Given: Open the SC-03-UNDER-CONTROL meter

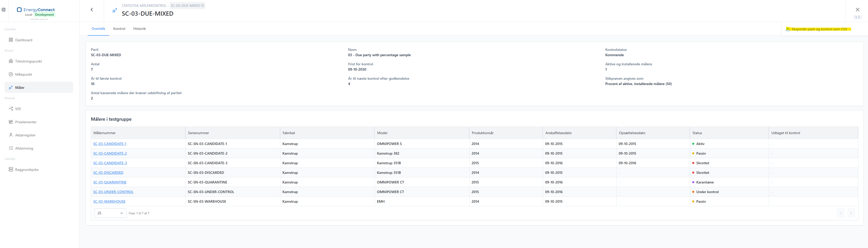Looking at the screenshot, I should click(113, 192).
